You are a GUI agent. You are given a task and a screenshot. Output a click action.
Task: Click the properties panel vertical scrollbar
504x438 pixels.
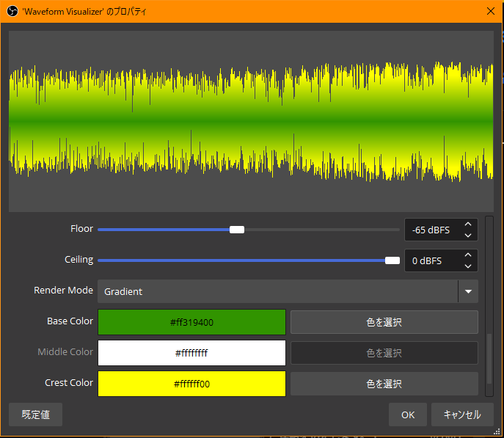pos(489,358)
